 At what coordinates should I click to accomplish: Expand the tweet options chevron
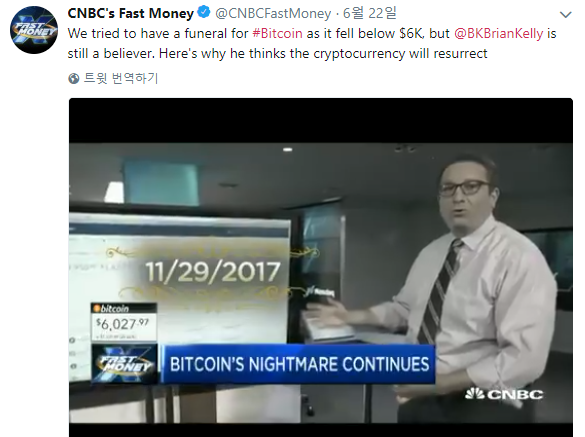click(566, 15)
